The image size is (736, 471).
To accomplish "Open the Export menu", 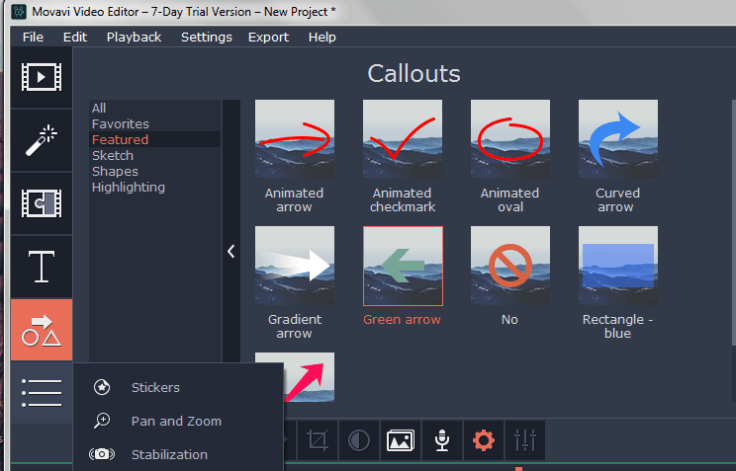I will (268, 37).
